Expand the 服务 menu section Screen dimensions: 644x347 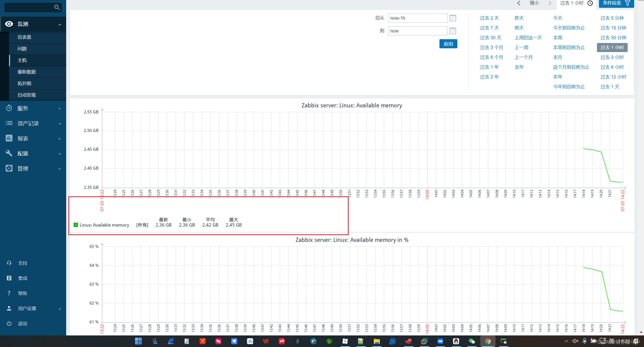60,108
